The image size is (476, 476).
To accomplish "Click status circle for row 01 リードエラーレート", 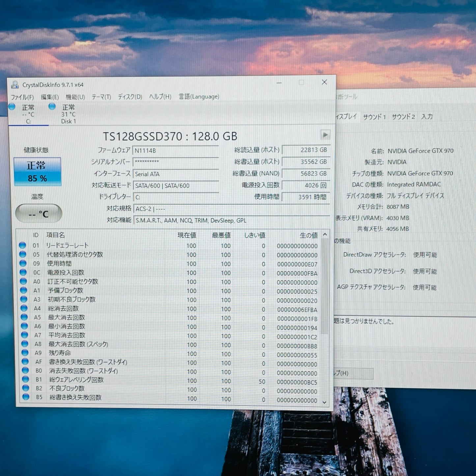I will pyautogui.click(x=22, y=245).
